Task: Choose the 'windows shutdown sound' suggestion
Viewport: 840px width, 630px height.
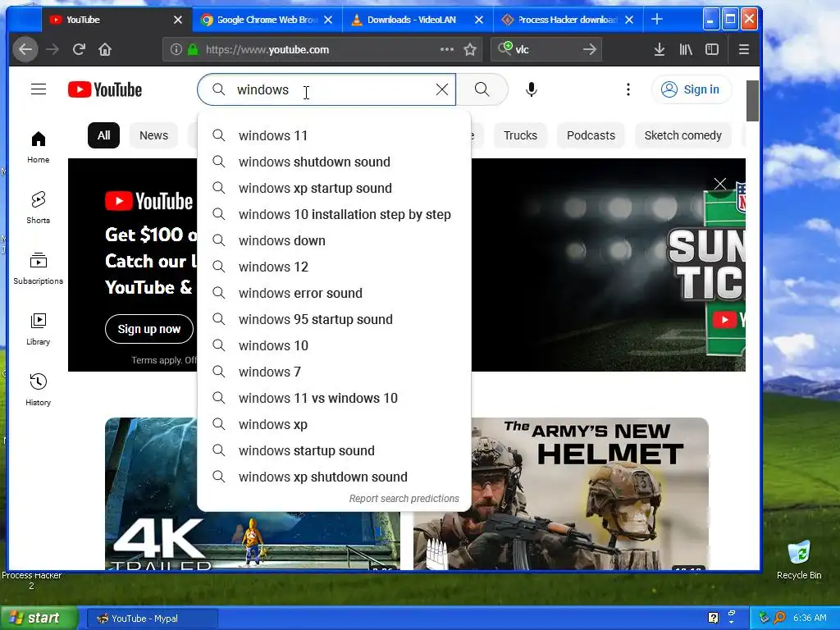Action: 335,162
